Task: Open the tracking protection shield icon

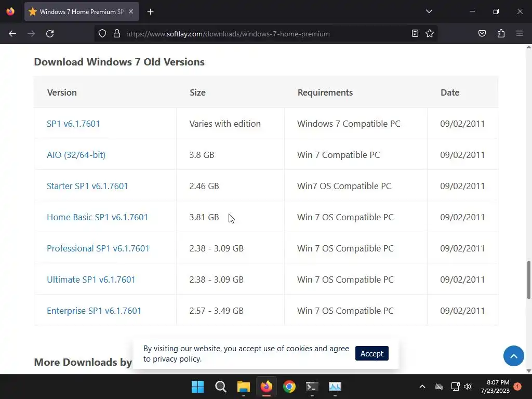Action: (102, 34)
